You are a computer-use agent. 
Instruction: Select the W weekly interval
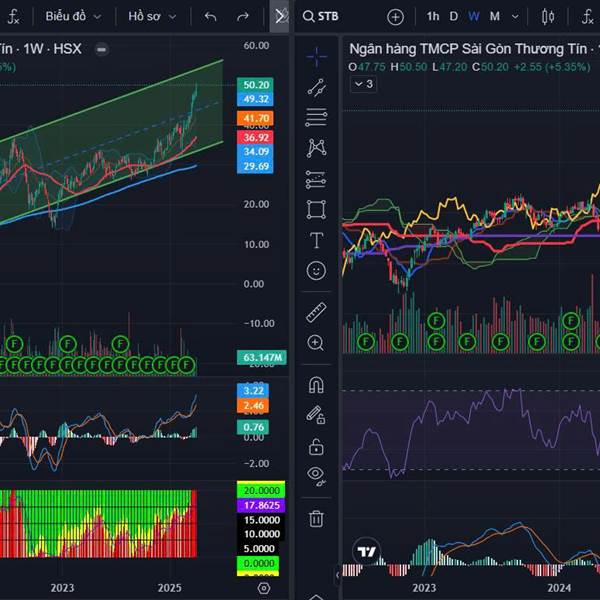coord(474,16)
